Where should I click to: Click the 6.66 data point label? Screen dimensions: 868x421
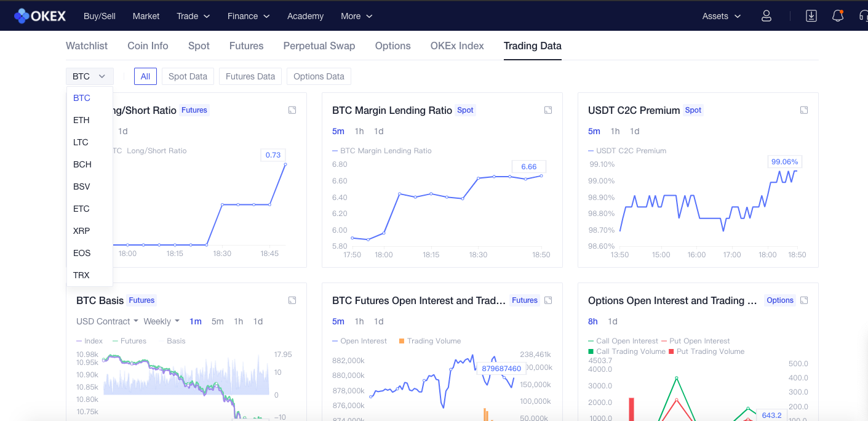point(528,167)
